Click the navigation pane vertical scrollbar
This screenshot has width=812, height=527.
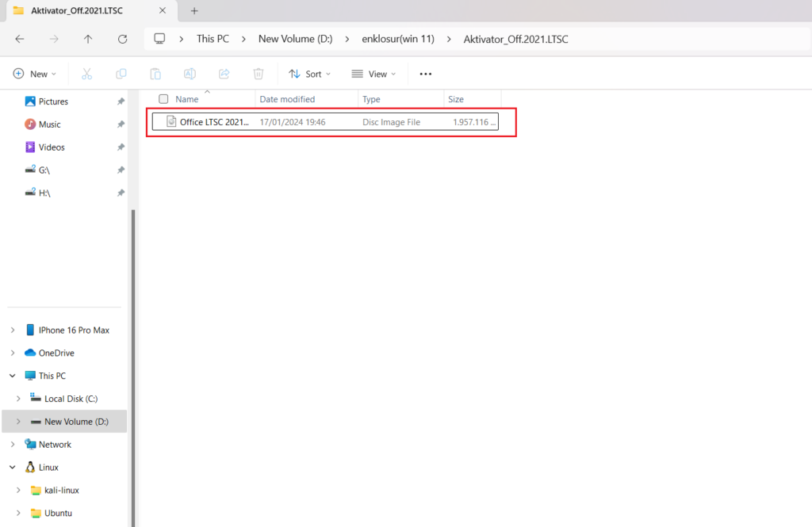(x=132, y=368)
